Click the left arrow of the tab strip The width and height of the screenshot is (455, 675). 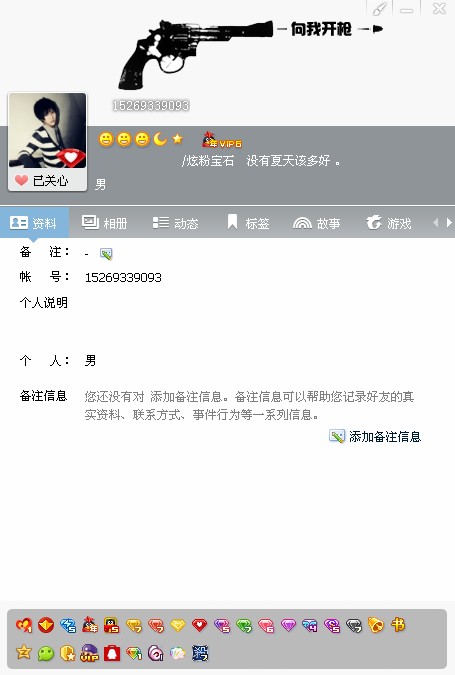[436, 223]
